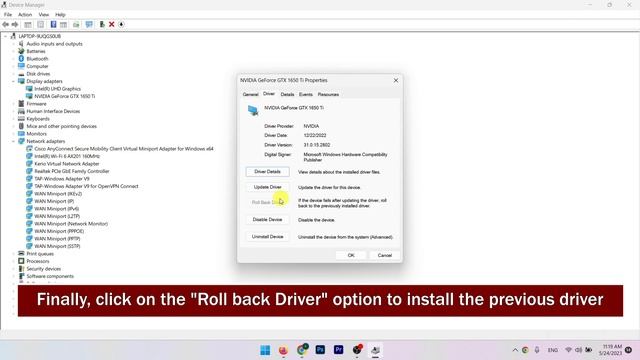The height and width of the screenshot is (360, 640).
Task: Click the Realtek PCIe GbE Family Controller icon
Action: tap(29, 171)
